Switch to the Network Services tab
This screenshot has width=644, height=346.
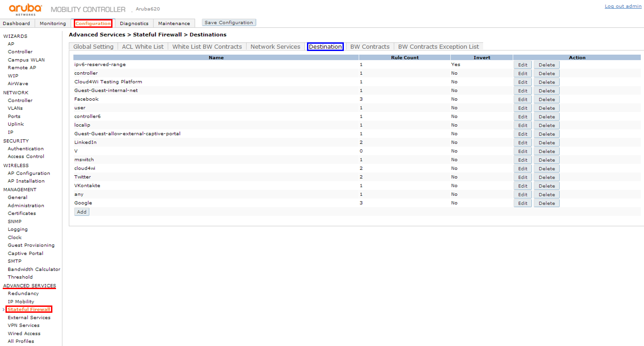click(x=275, y=46)
